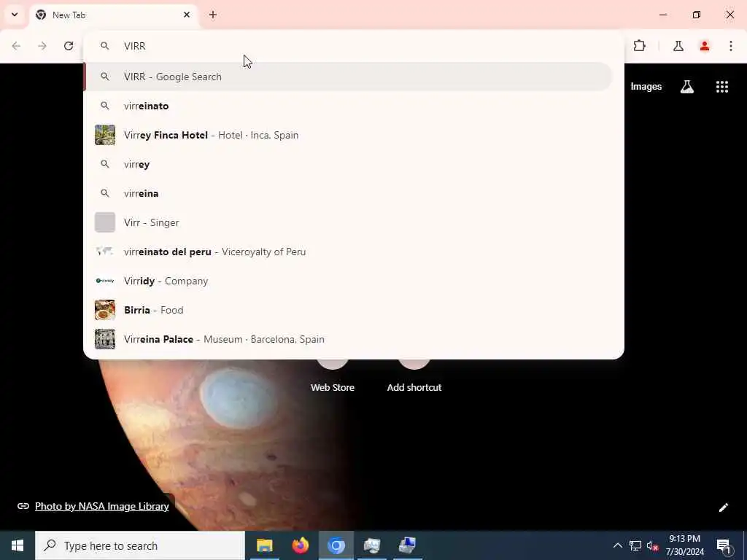Show hidden system tray icons
This screenshot has width=747, height=560.
(x=617, y=545)
